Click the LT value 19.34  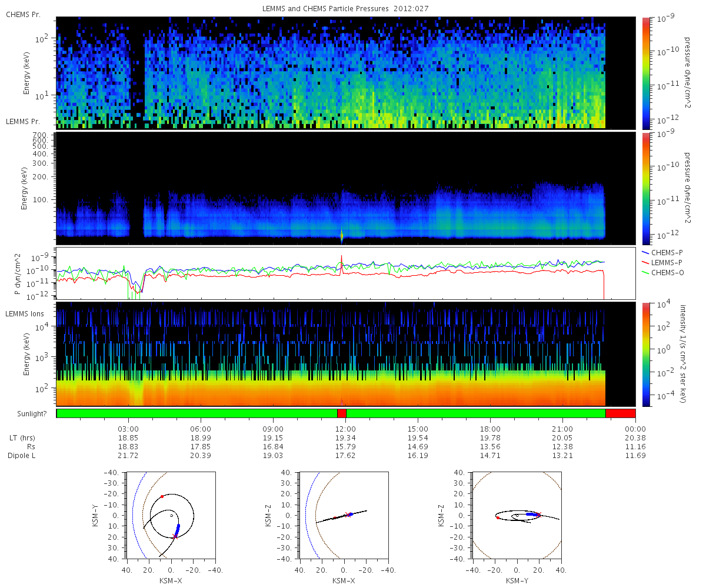point(345,438)
